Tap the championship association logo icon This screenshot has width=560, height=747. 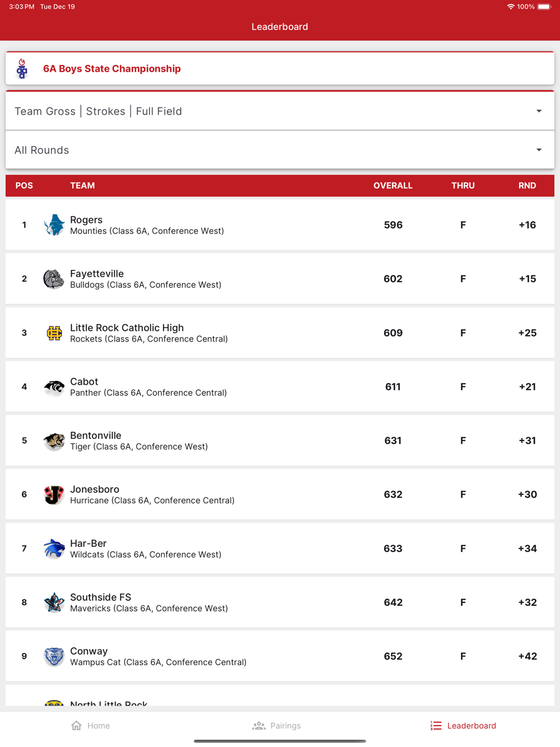(22, 69)
